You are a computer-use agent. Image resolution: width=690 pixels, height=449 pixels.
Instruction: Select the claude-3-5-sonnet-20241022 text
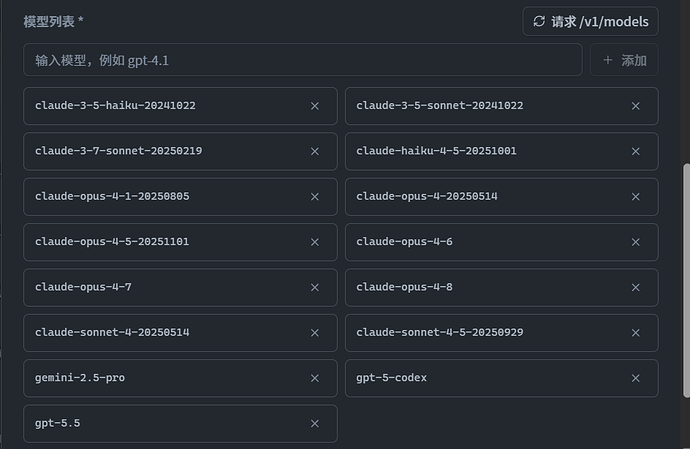click(440, 106)
